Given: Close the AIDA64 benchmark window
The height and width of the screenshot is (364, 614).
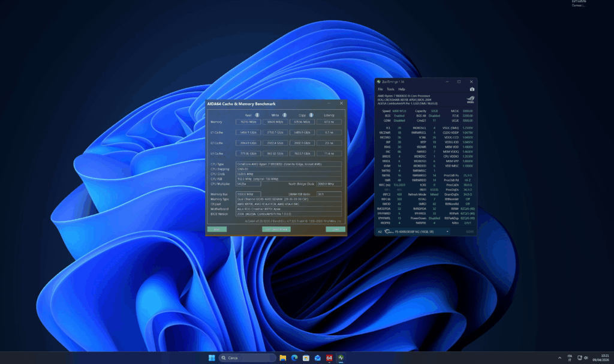Looking at the screenshot, I should point(341,103).
